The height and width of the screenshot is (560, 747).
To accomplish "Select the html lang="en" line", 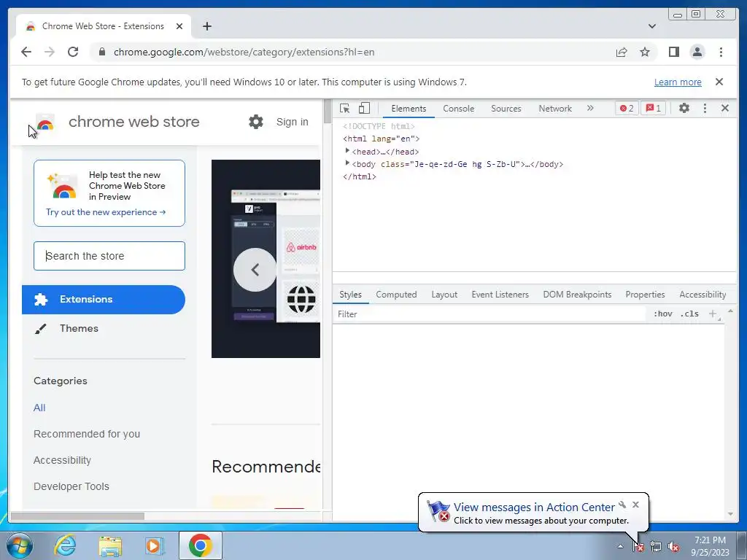I will (381, 139).
